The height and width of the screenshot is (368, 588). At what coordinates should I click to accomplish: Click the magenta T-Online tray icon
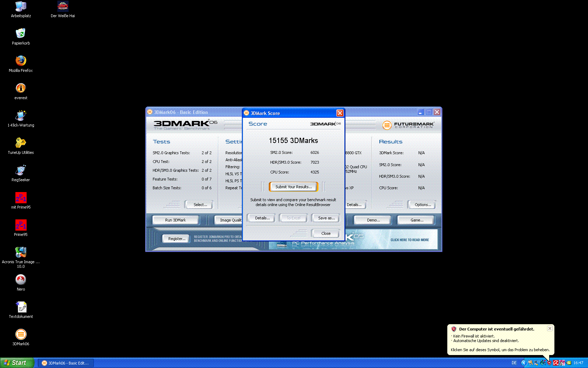(562, 363)
